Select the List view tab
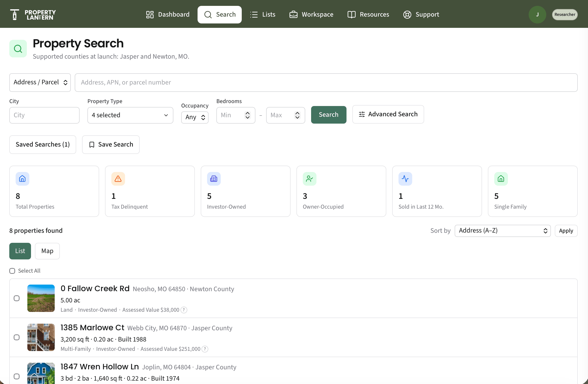The height and width of the screenshot is (384, 588). point(20,251)
